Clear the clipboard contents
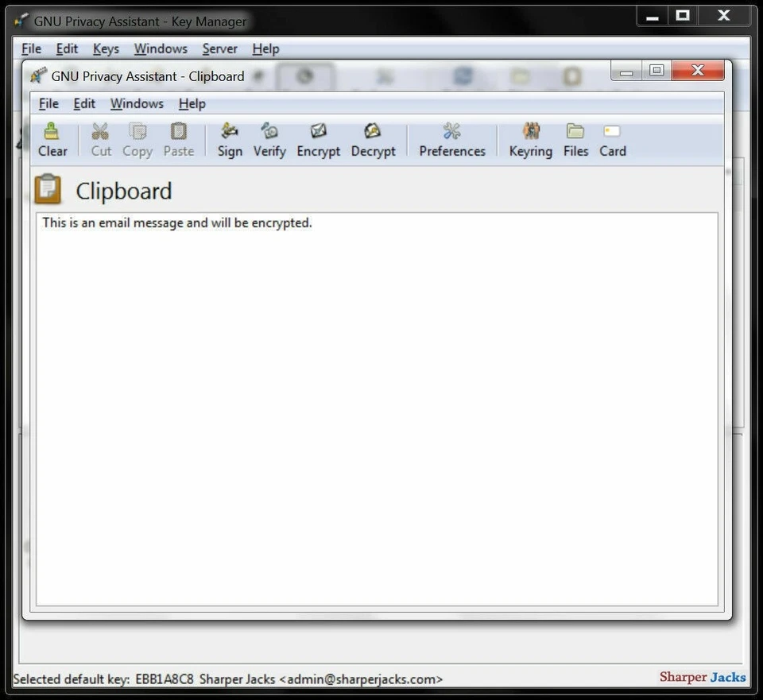Screen dimensions: 763x700 click(x=52, y=139)
